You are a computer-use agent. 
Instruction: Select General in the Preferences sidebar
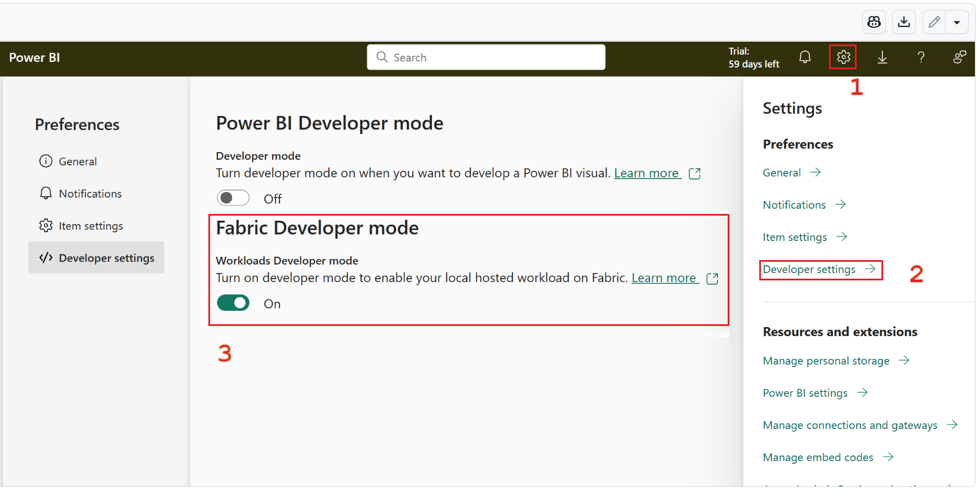coord(78,162)
